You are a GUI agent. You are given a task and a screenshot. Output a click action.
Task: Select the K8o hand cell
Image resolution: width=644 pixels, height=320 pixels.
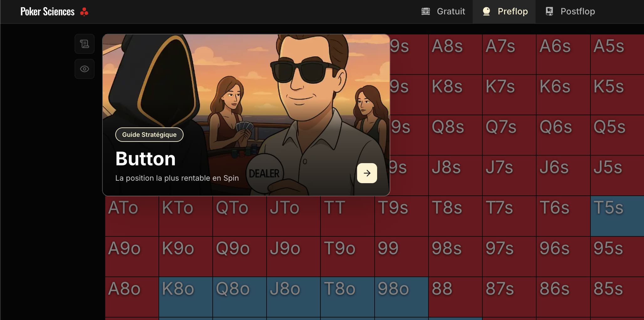[185, 297]
